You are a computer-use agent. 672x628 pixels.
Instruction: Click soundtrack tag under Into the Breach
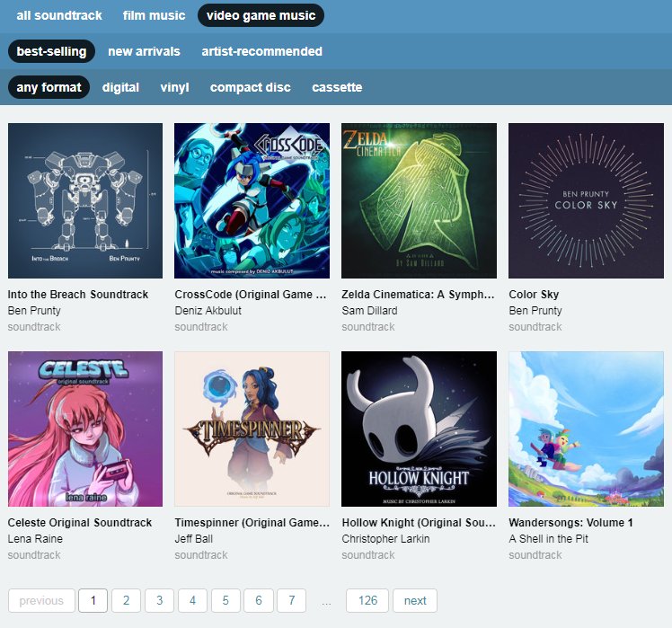34,327
